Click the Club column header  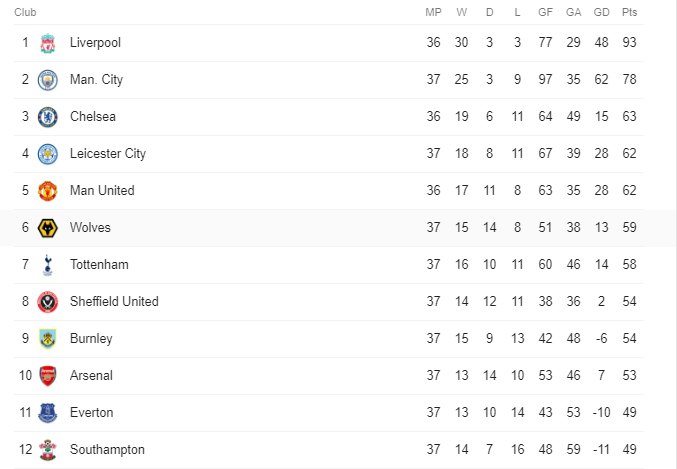pyautogui.click(x=25, y=12)
